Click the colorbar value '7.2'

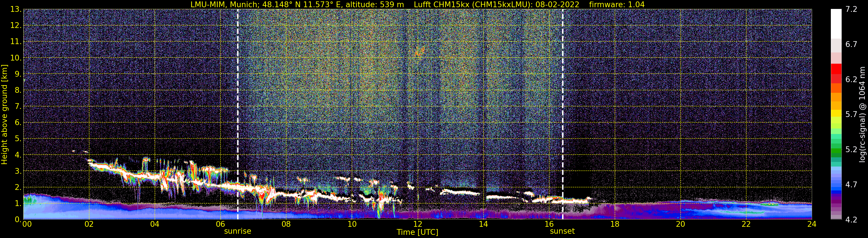tap(851, 10)
